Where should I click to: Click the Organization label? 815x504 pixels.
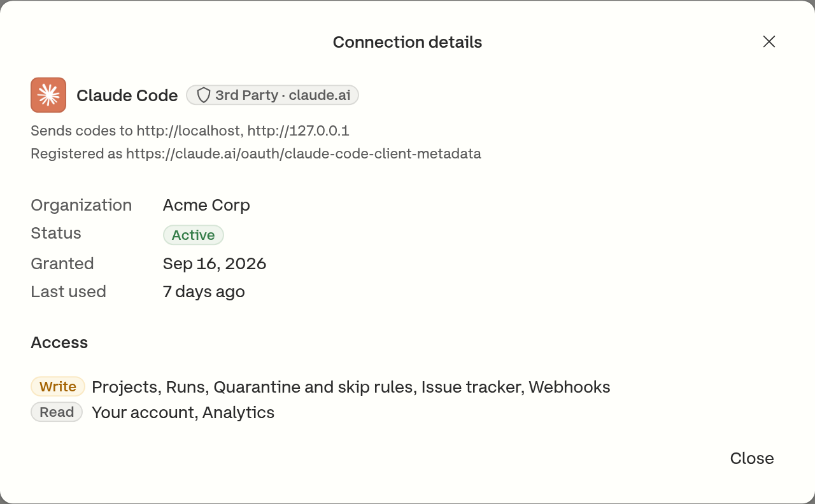pos(81,205)
